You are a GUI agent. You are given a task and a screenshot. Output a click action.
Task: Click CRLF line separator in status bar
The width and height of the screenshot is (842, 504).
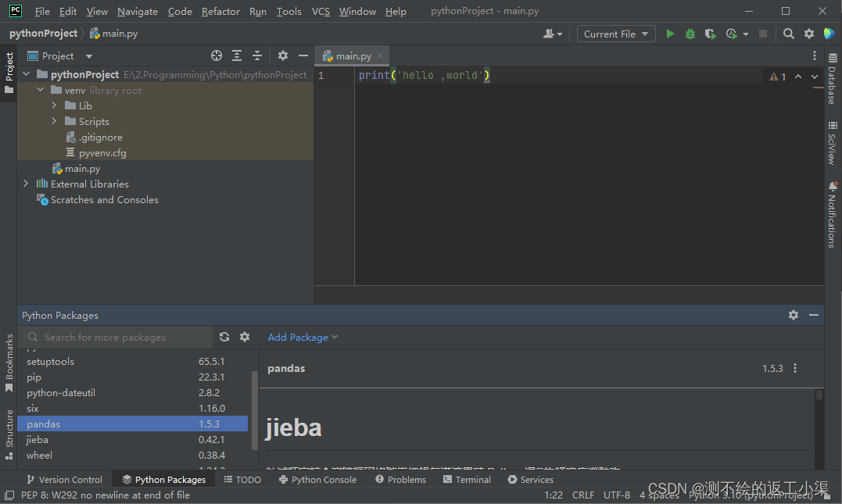(583, 495)
